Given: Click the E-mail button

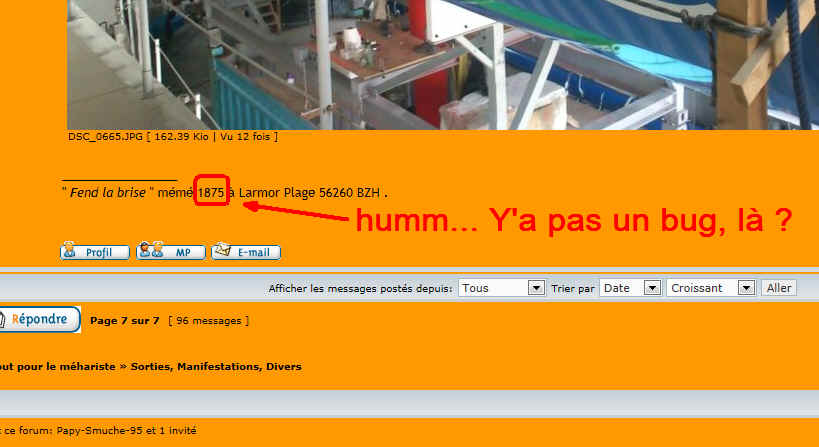Looking at the screenshot, I should tap(246, 252).
